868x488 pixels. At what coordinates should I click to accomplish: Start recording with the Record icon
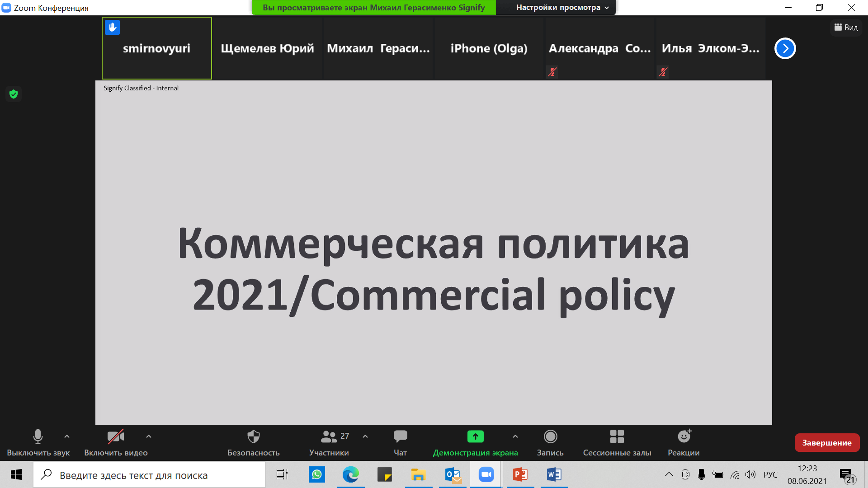(550, 437)
